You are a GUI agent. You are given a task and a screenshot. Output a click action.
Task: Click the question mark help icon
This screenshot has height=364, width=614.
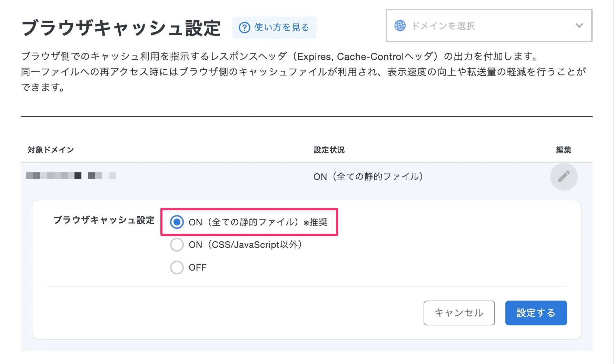244,28
